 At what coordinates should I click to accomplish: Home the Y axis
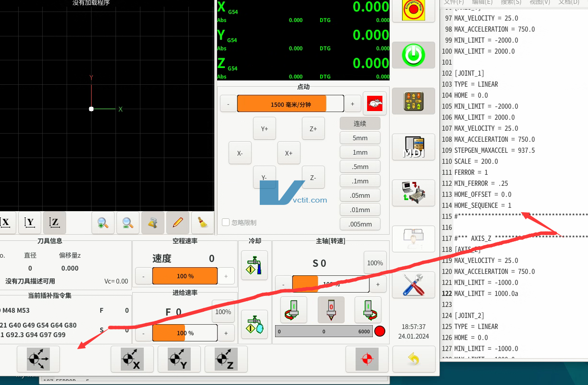(x=179, y=359)
